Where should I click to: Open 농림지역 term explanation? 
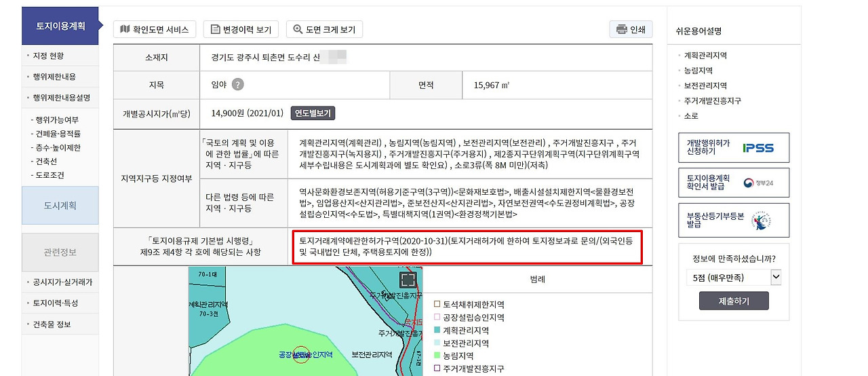pyautogui.click(x=698, y=71)
